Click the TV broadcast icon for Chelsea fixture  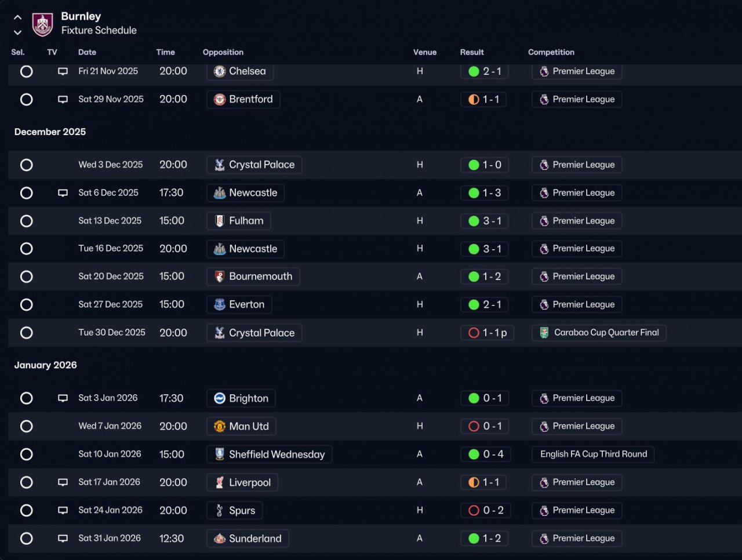(63, 71)
